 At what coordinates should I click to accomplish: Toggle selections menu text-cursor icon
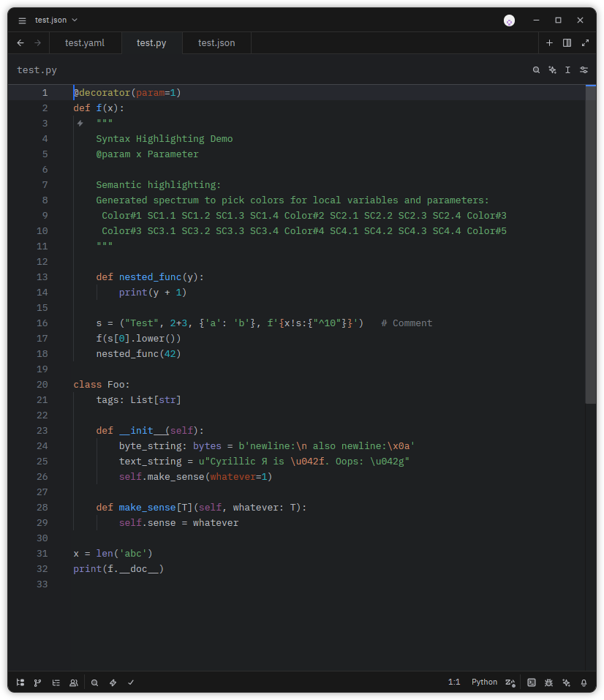(x=568, y=70)
